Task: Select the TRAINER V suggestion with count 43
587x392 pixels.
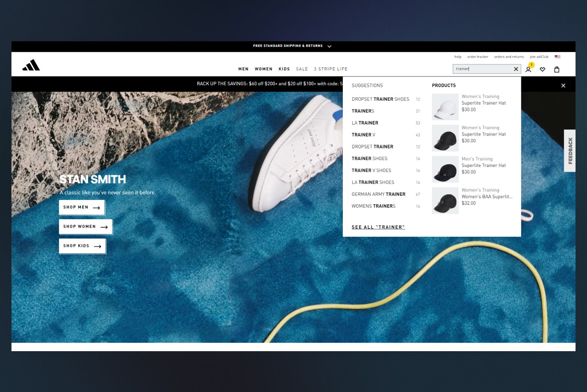Action: point(386,134)
